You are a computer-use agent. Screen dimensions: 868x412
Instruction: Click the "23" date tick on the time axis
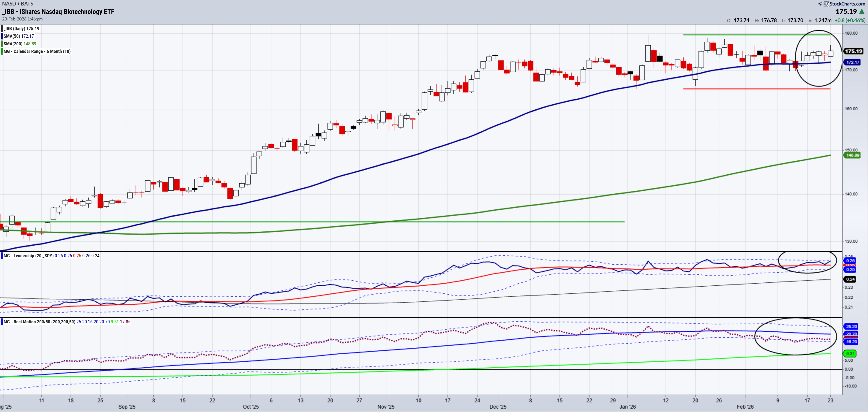pyautogui.click(x=831, y=401)
